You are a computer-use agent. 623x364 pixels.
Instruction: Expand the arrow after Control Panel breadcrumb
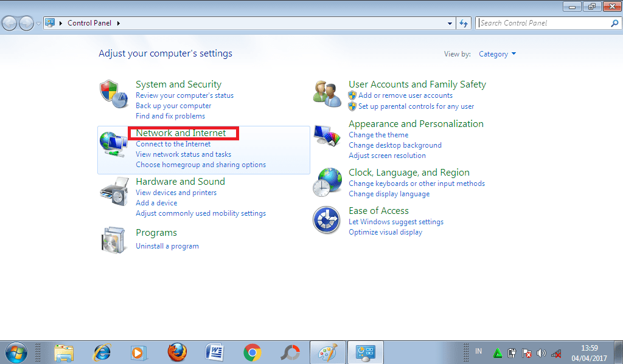(x=119, y=24)
